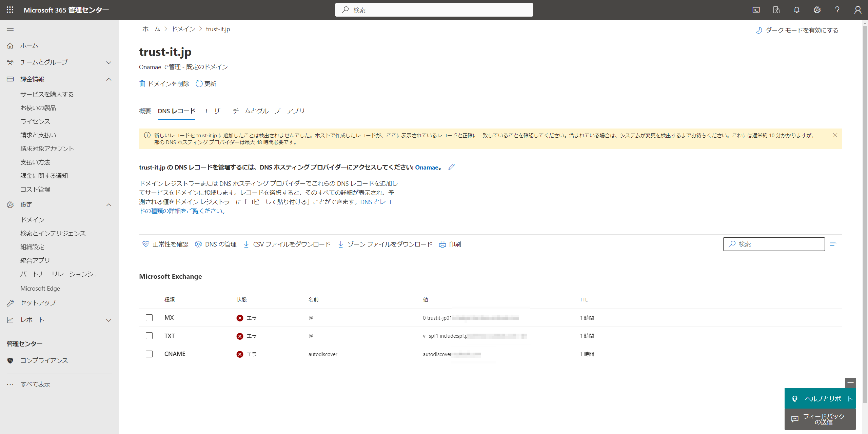Open the account profile icon

tap(857, 10)
